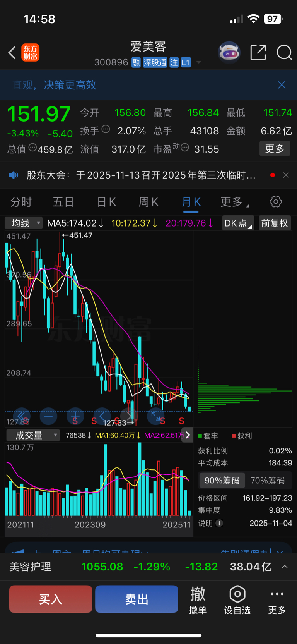
Task: Tap the blue 卖出 sell button
Action: pyautogui.click(x=137, y=599)
